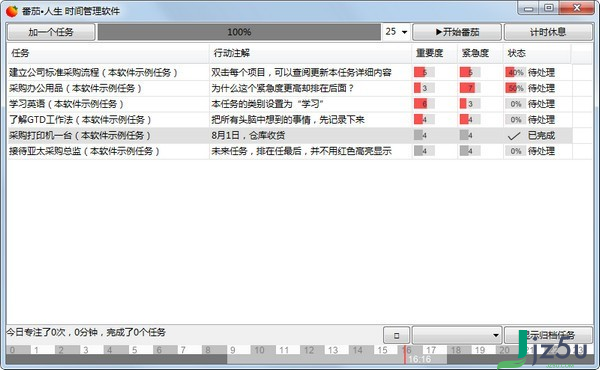Click the 显示归档任务 button
Viewport: 600px width, 370px height.
coord(549,335)
